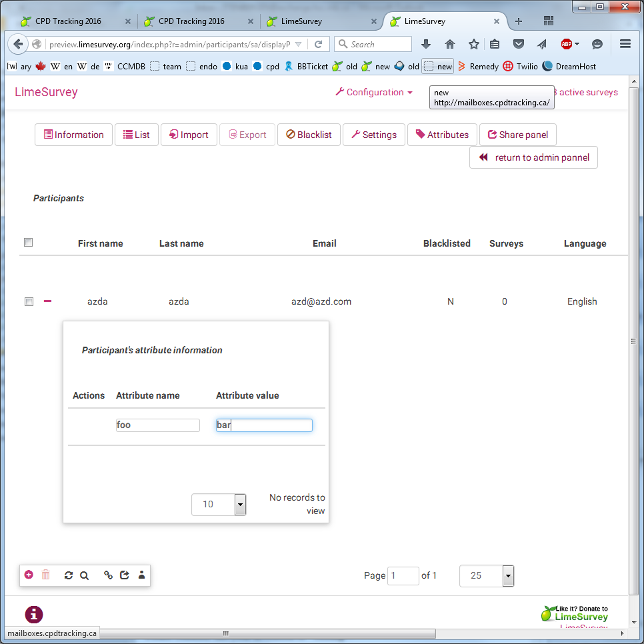Click the List button
Viewport: 644px width, 644px height.
pos(137,135)
